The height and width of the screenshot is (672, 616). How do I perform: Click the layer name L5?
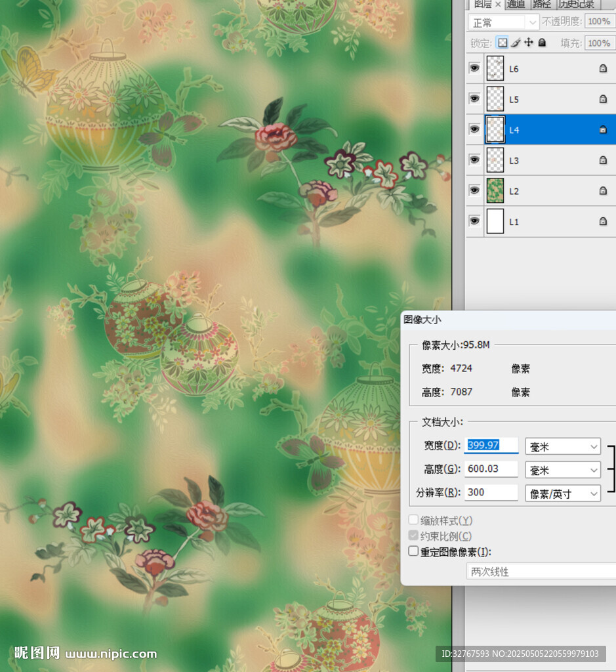point(514,100)
